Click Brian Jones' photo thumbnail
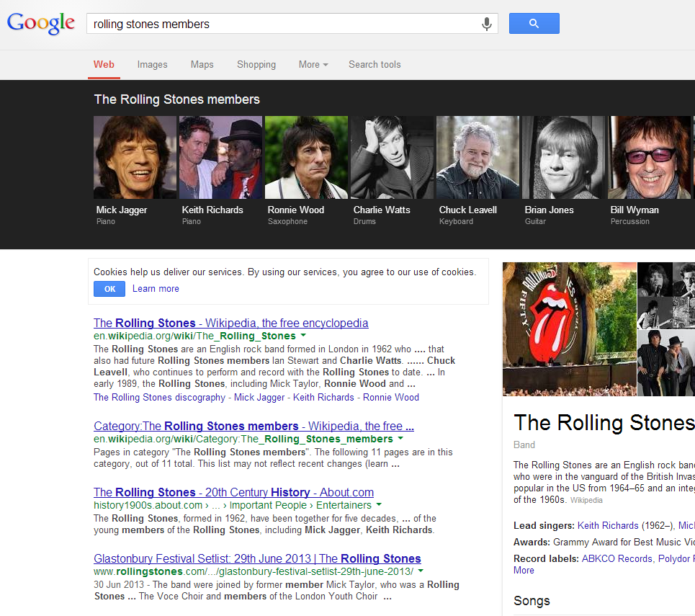The height and width of the screenshot is (616, 695). pos(563,158)
